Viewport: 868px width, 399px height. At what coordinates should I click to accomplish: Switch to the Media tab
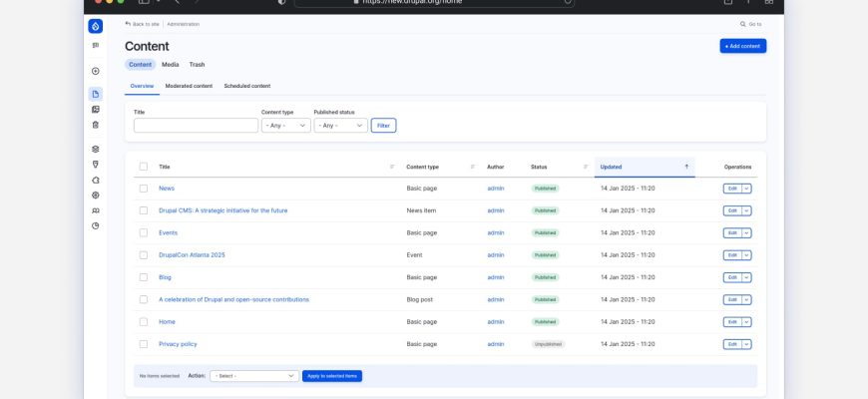click(171, 65)
